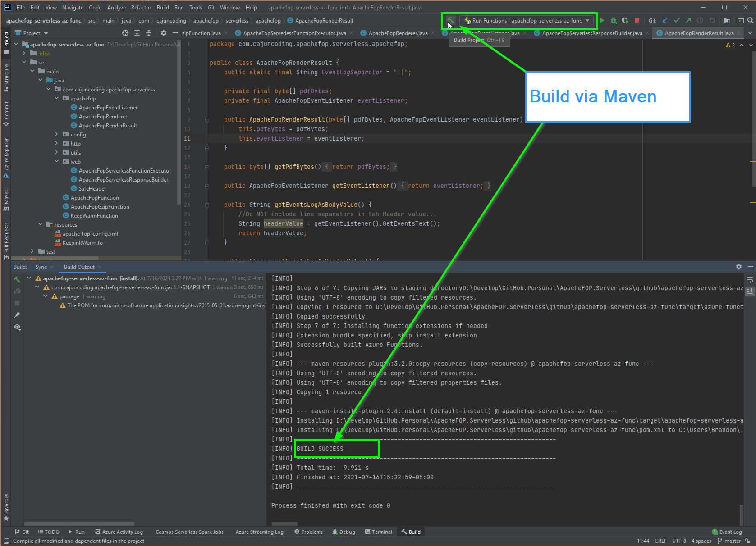Collapse all nodes in Project panel
756x546 pixels.
point(149,33)
